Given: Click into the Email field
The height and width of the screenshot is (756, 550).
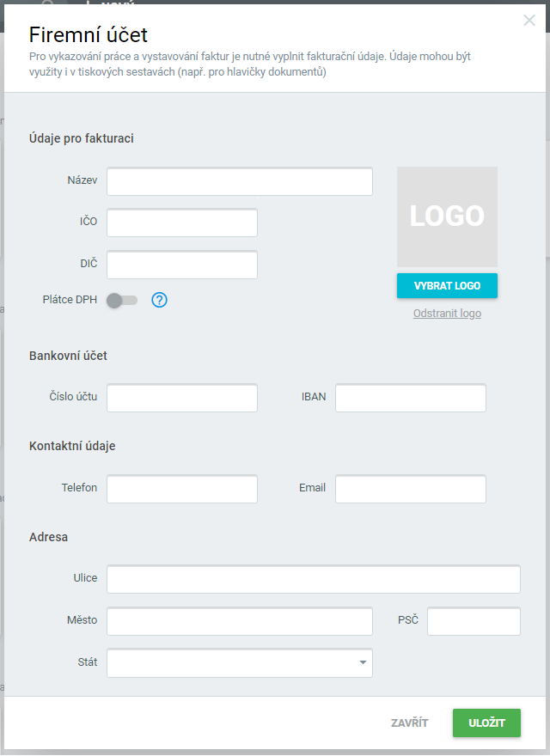Looking at the screenshot, I should 411,489.
